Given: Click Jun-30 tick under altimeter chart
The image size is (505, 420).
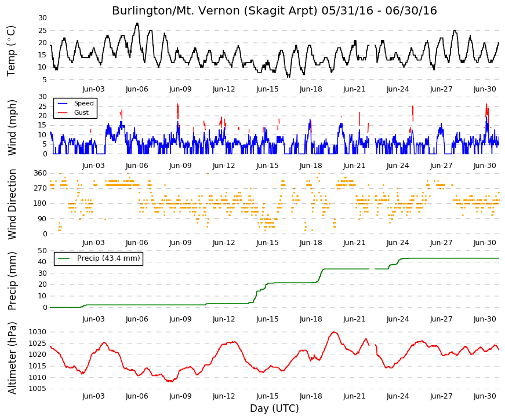Looking at the screenshot, I should pos(485,396).
